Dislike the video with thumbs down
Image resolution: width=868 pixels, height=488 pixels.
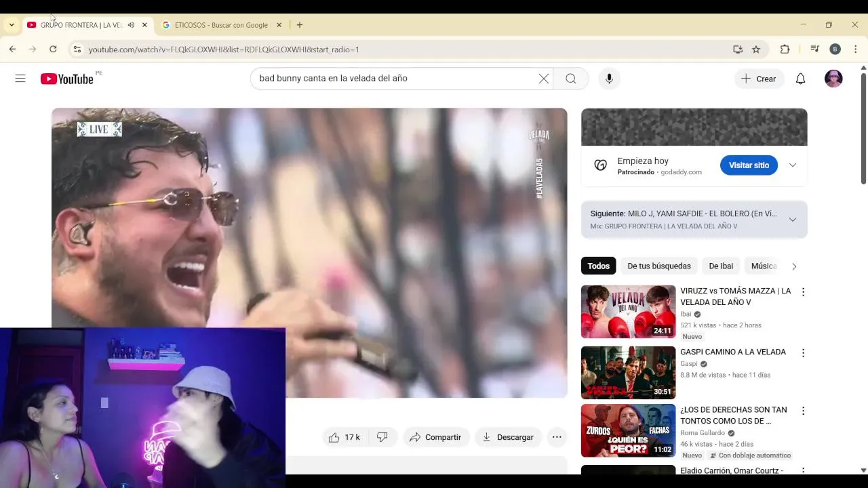click(382, 437)
